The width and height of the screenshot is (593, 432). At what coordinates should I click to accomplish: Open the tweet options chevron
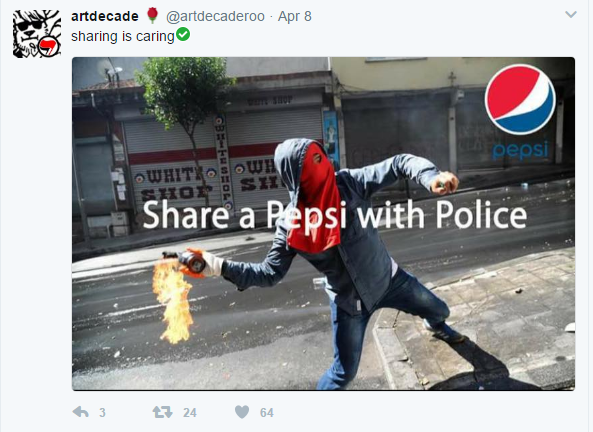tap(571, 15)
